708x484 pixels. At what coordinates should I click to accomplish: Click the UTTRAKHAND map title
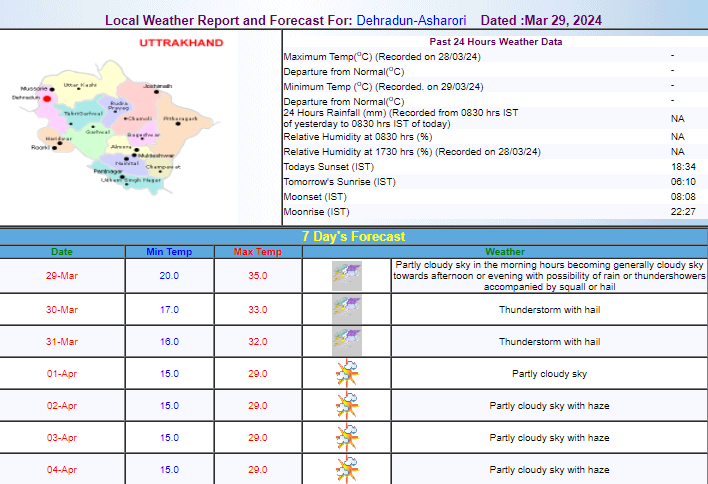[x=181, y=43]
